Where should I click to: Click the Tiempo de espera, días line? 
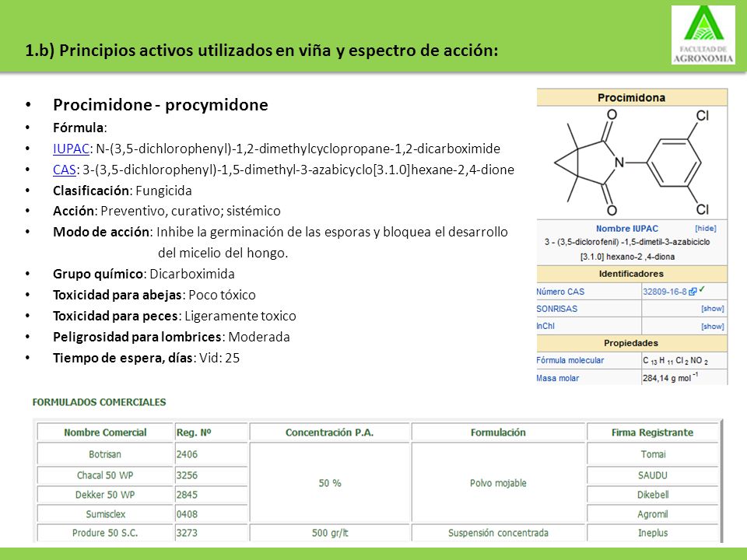point(146,358)
